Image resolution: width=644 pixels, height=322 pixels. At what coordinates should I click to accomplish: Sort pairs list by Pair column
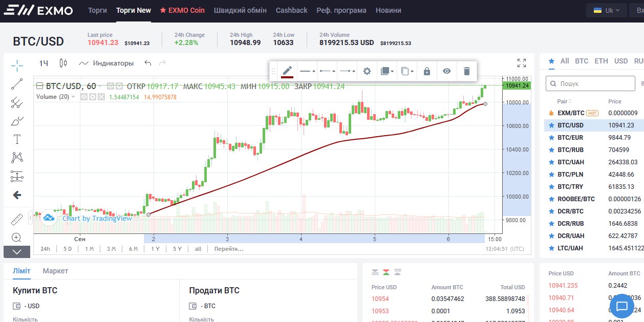click(x=565, y=101)
